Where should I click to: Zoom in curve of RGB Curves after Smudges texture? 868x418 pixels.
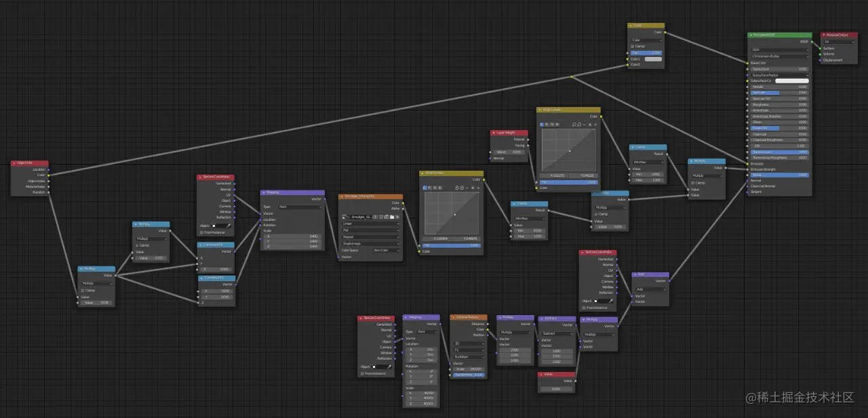point(457,188)
